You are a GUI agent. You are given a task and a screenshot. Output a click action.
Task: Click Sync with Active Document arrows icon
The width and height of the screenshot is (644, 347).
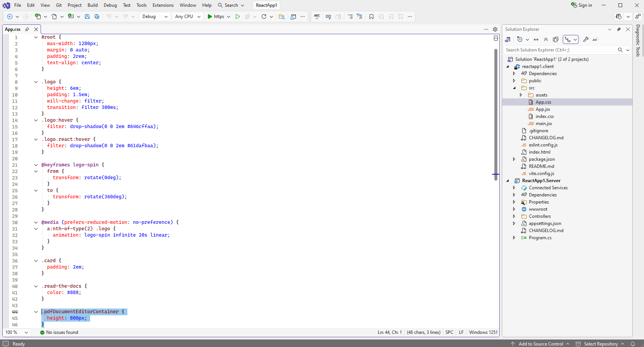536,39
